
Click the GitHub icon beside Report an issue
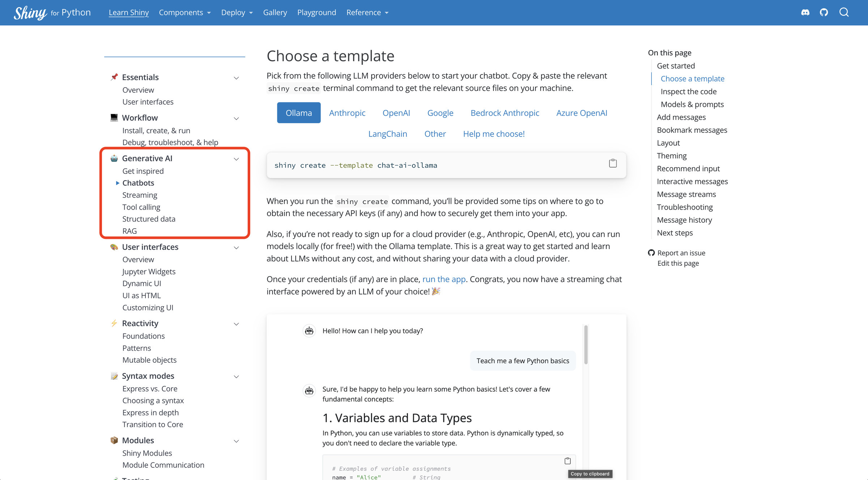(651, 253)
